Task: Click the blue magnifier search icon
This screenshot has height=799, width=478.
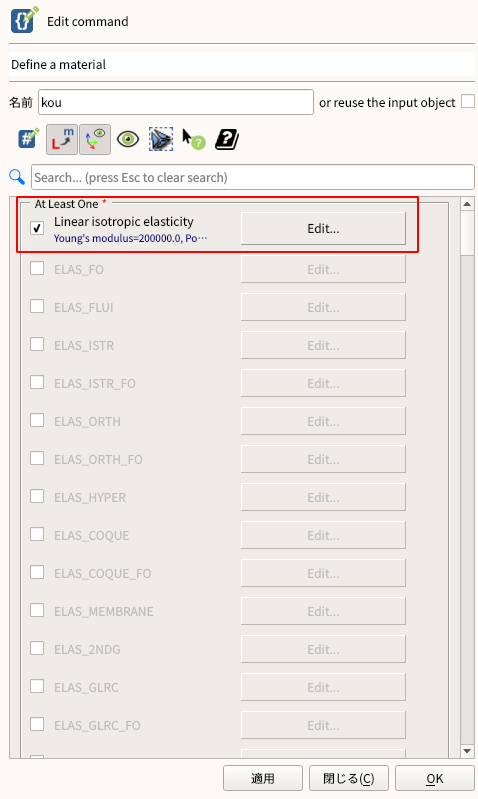Action: coord(17,177)
